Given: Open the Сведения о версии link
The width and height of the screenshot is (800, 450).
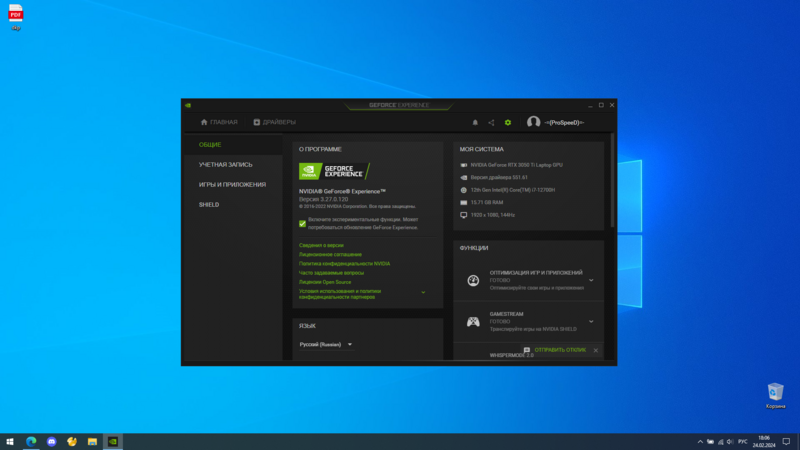Looking at the screenshot, I should click(x=321, y=245).
